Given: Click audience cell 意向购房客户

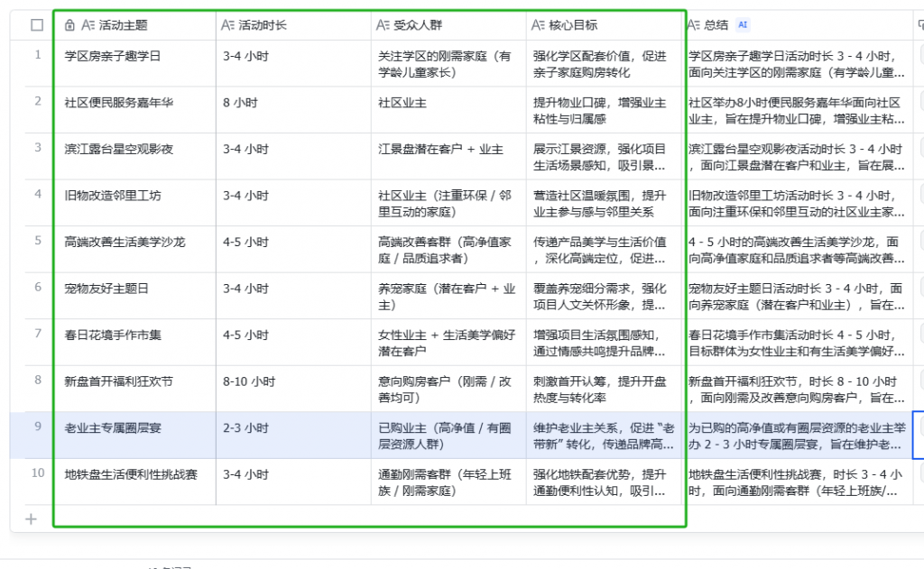Looking at the screenshot, I should (448, 390).
